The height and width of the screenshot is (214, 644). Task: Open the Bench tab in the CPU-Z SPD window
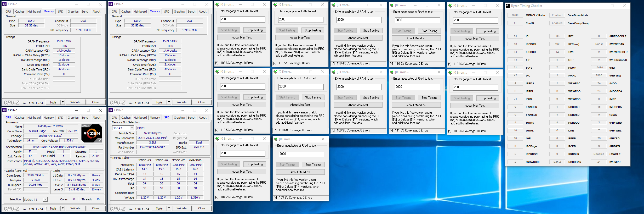(x=191, y=118)
